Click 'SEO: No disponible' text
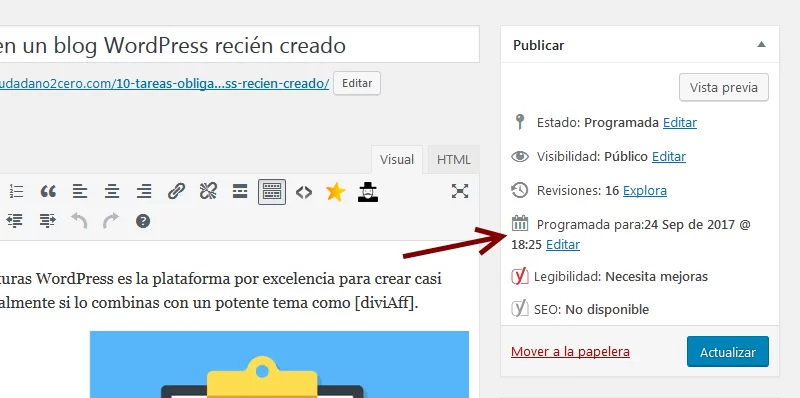This screenshot has height=398, width=800. 591,310
